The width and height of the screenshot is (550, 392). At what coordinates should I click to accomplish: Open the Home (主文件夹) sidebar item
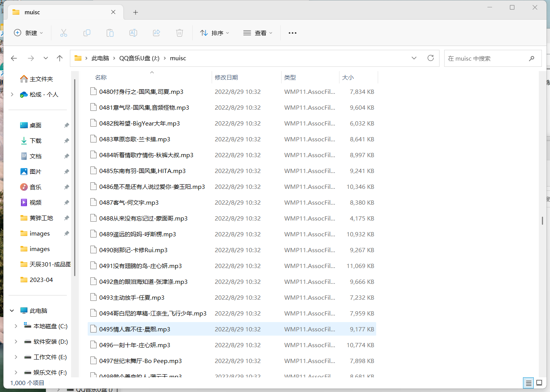[x=37, y=79]
